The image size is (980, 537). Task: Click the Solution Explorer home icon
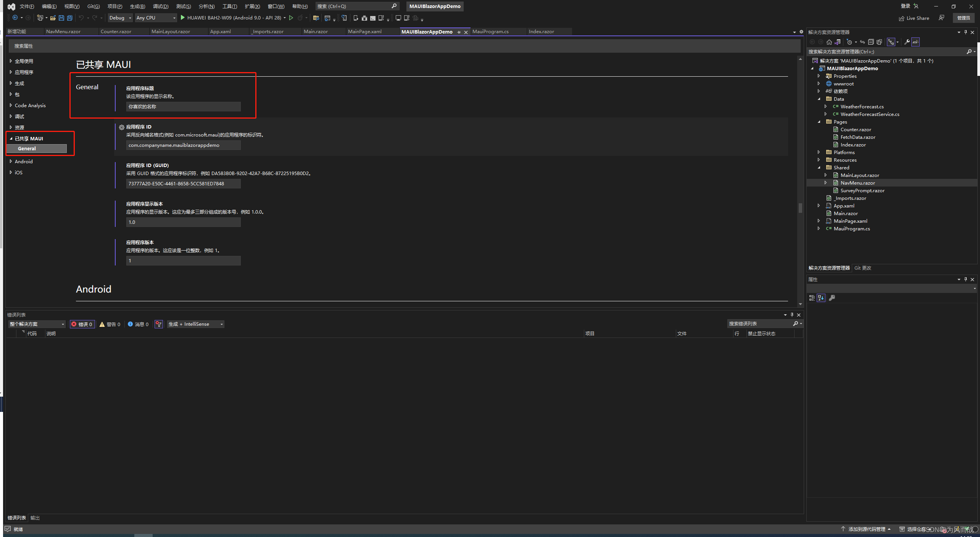coord(829,42)
